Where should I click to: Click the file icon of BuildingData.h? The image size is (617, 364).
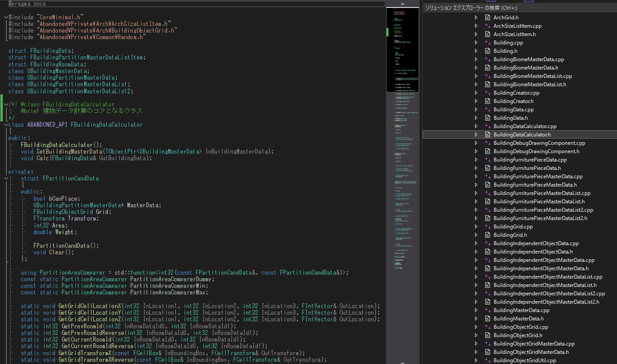487,118
